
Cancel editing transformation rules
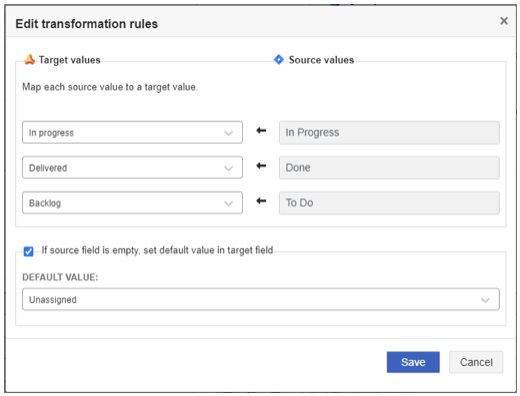click(476, 362)
